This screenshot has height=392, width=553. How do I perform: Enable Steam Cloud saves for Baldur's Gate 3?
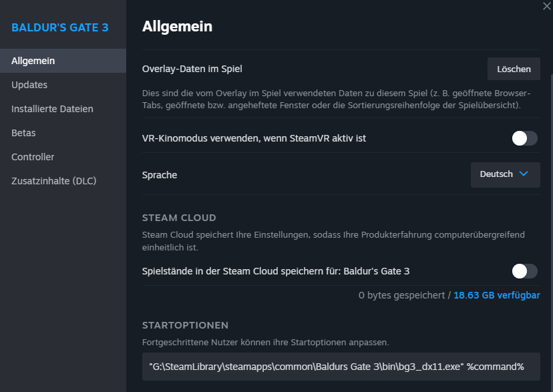click(524, 270)
